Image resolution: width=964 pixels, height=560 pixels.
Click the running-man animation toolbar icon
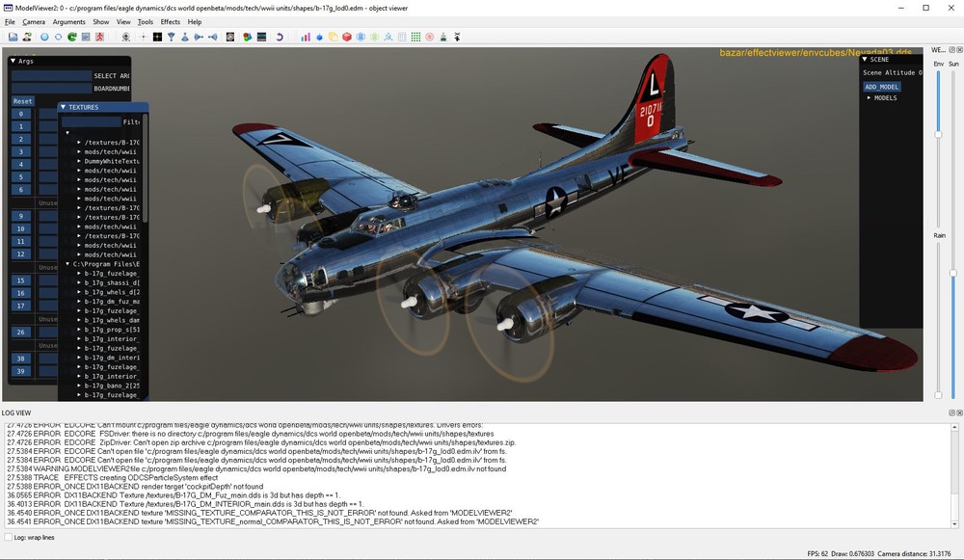98,37
